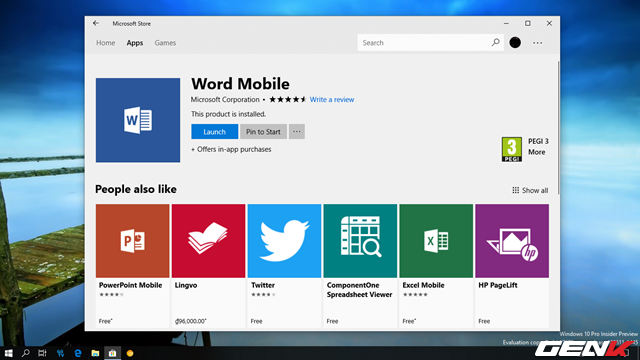Click the taskbar icon left of Edge

click(x=60, y=353)
